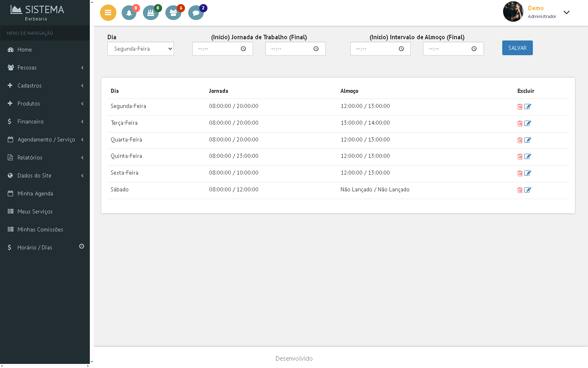Expand the Pessoas sidebar submenu

pyautogui.click(x=45, y=67)
